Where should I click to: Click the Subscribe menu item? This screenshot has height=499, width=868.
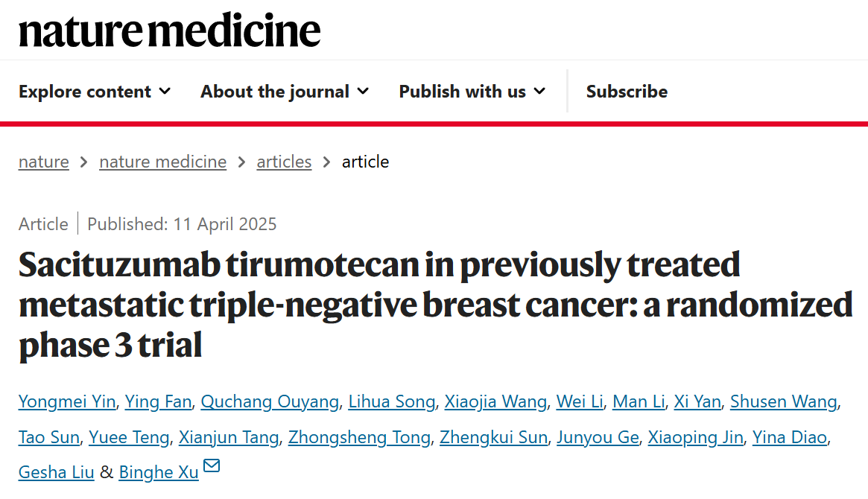point(627,92)
